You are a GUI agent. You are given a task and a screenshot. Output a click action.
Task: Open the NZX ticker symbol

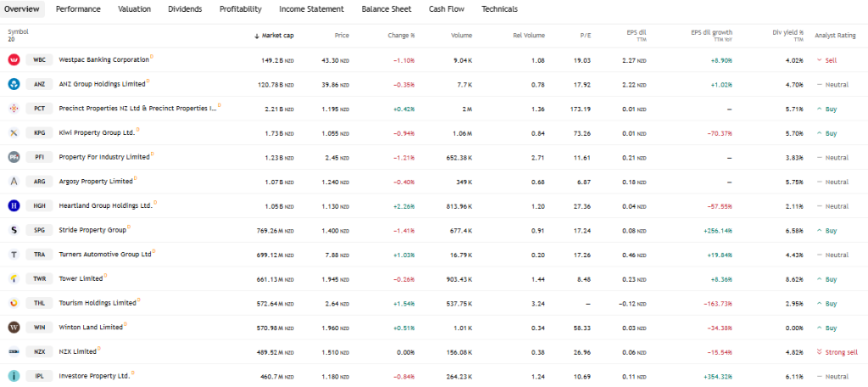(39, 352)
